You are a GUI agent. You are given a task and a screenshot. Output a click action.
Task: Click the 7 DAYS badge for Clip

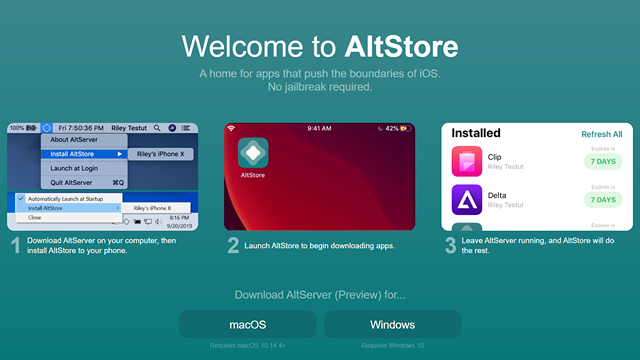pos(603,162)
